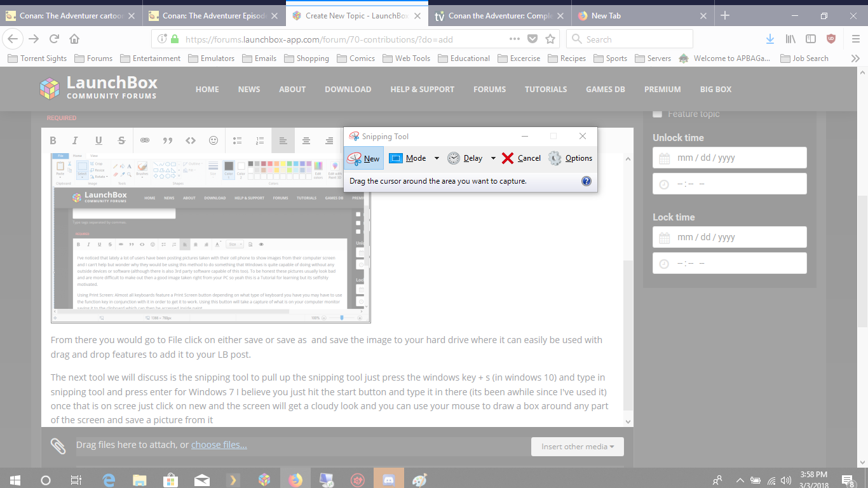Select align center in the editor toolbar
The image size is (868, 488).
click(x=306, y=140)
